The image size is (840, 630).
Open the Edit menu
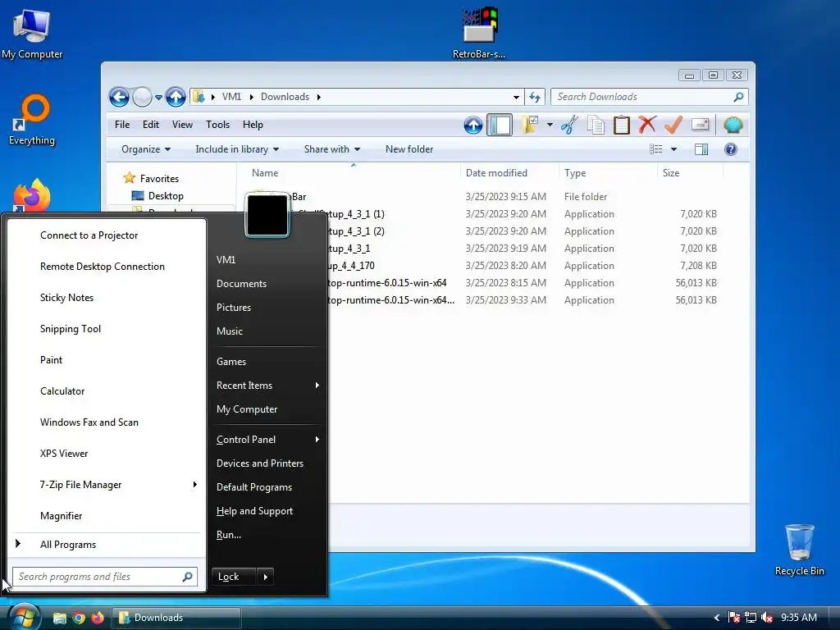click(151, 125)
